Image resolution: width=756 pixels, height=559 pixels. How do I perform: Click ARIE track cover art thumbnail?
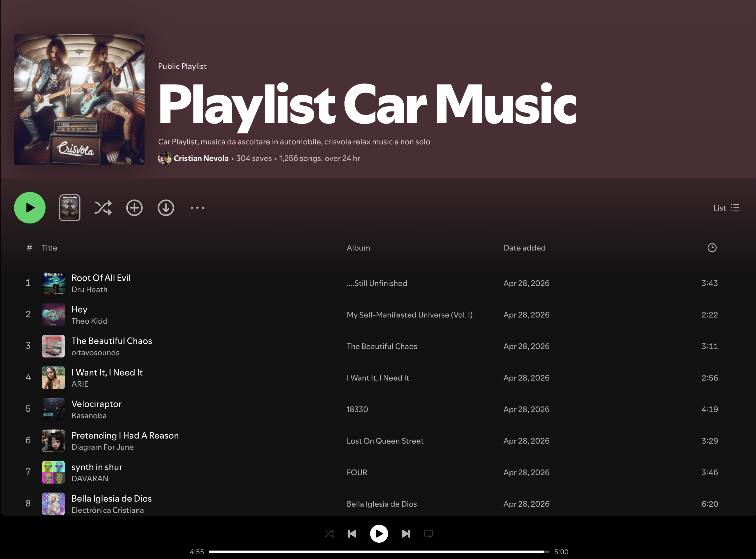point(53,378)
